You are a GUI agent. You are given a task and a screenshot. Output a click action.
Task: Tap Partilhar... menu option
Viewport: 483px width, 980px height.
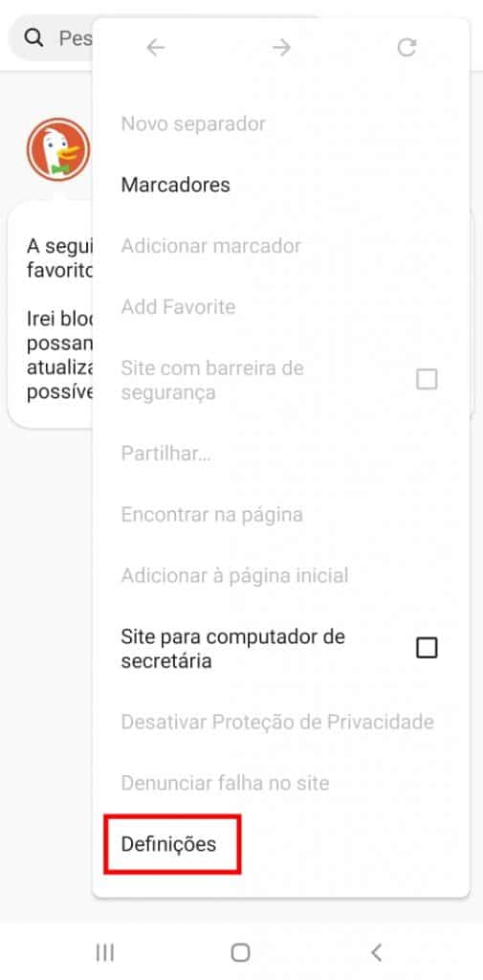pyautogui.click(x=166, y=453)
